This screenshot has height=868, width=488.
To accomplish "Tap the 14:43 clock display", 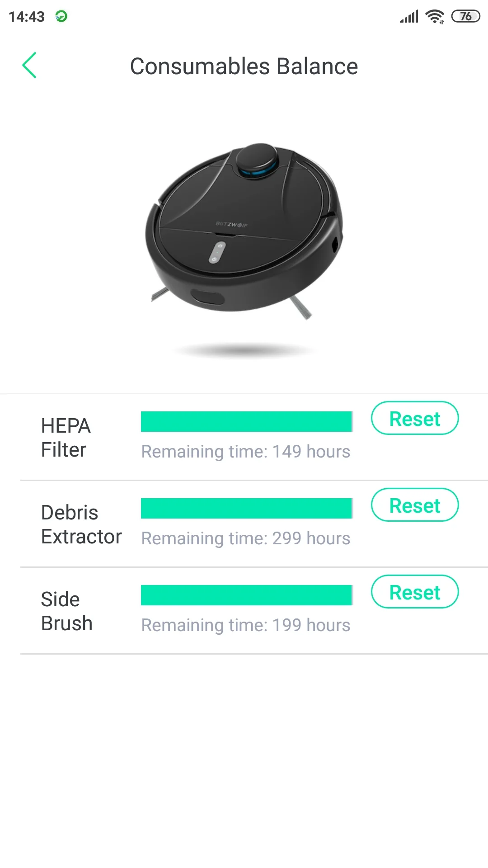I will (27, 17).
